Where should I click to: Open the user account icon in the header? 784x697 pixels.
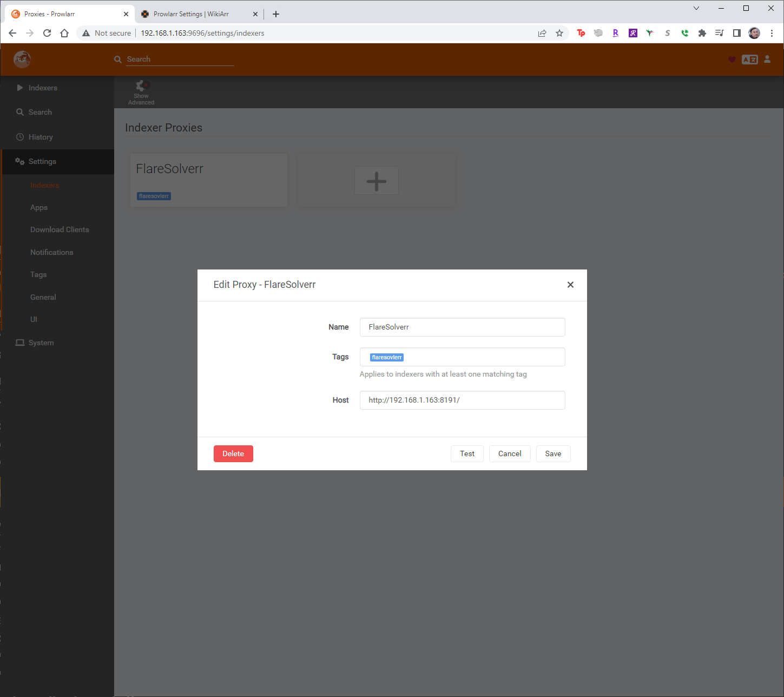point(768,60)
